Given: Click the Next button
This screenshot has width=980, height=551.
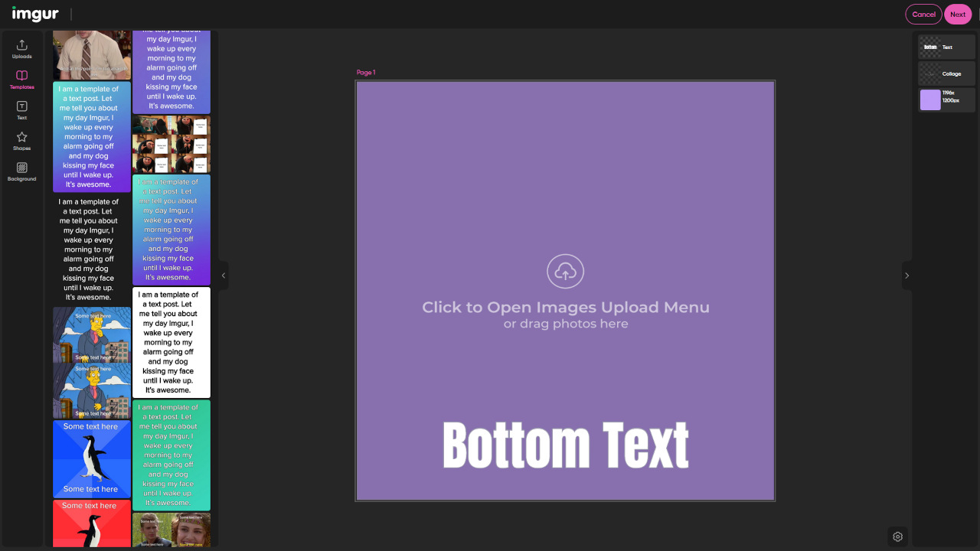Looking at the screenshot, I should pyautogui.click(x=958, y=15).
